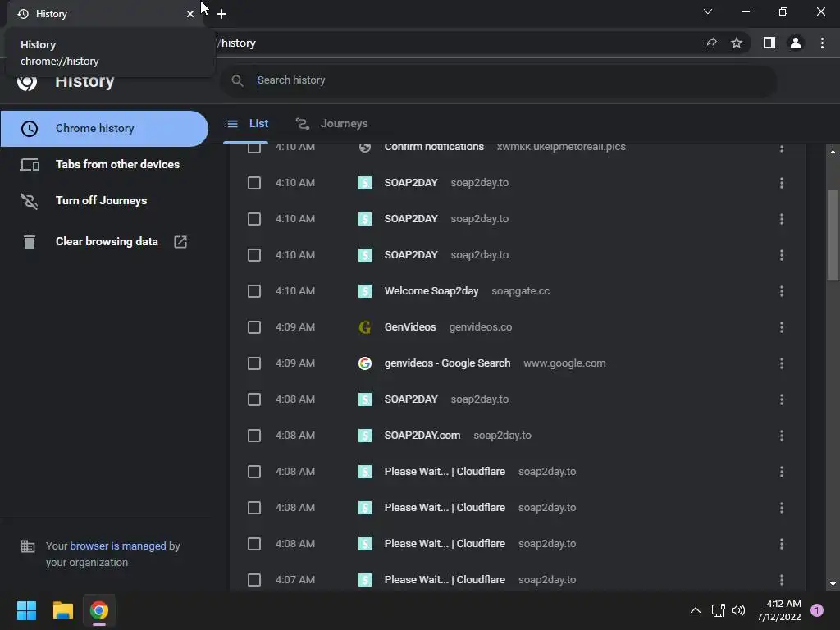Click the Welcome Soap2day favicon
The height and width of the screenshot is (630, 840).
(365, 291)
